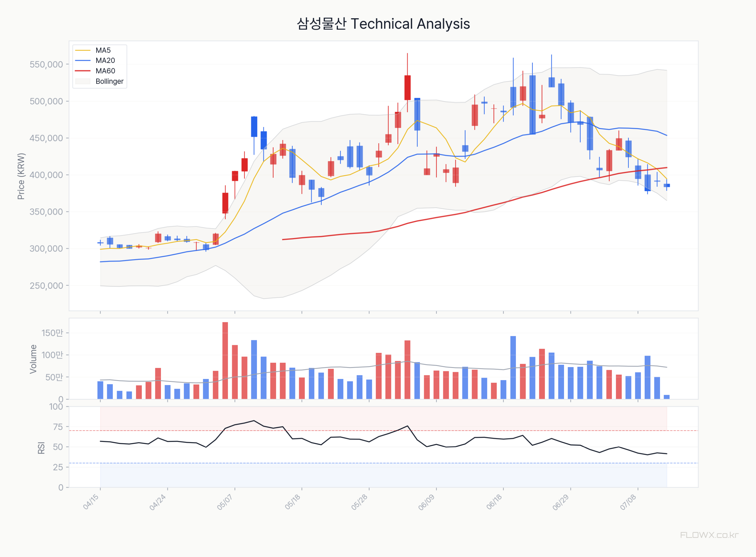Select the 'Bollinger' legend label
Screen dimensions: 756x557
tap(110, 82)
